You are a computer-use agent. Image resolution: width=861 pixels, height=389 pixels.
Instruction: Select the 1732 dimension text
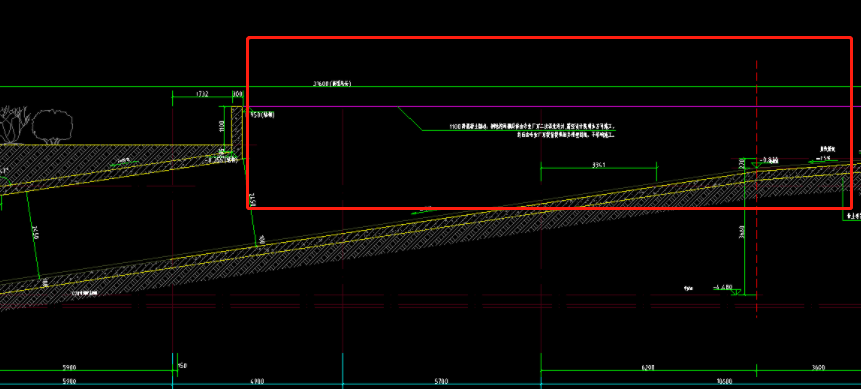[x=202, y=95]
